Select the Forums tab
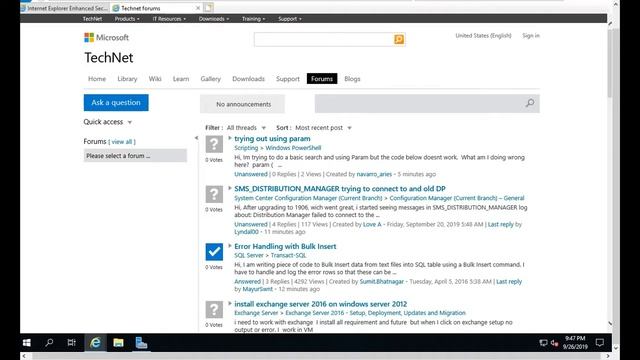Screen dimensions: 640x360 coord(322,79)
